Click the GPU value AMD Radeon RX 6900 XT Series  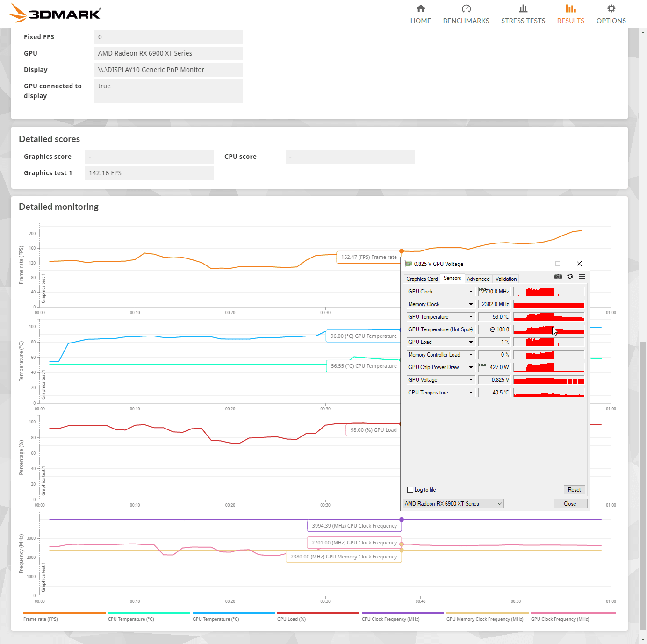coord(168,53)
